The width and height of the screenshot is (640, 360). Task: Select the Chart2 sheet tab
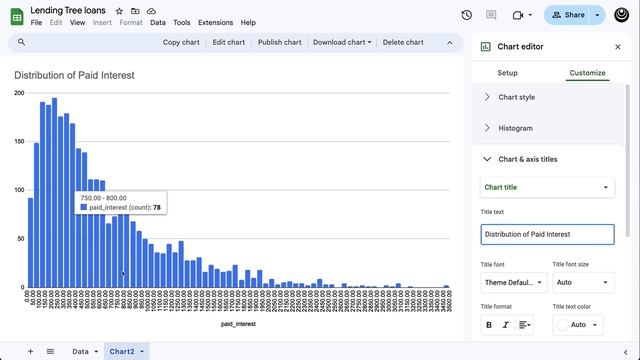point(122,351)
